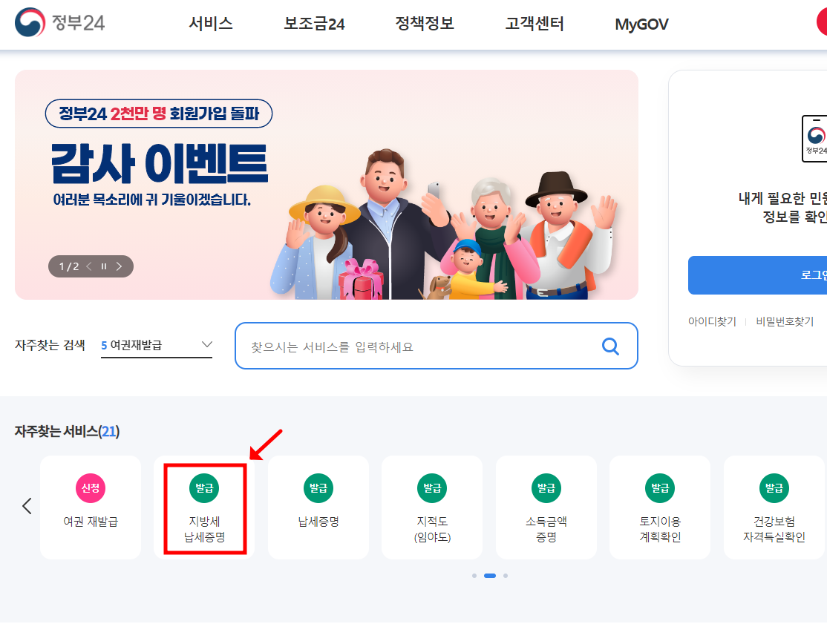Image resolution: width=827 pixels, height=644 pixels.
Task: Click the blue 로그인 button
Action: pyautogui.click(x=757, y=275)
